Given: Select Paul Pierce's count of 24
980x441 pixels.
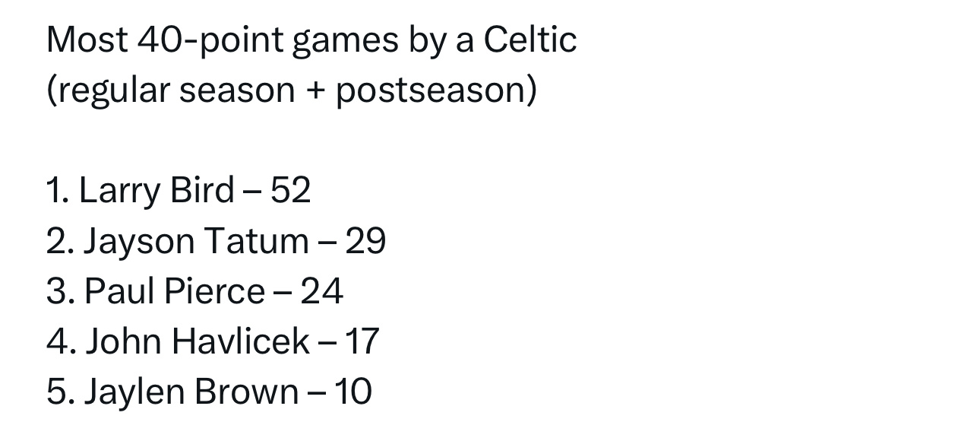Looking at the screenshot, I should click(322, 291).
